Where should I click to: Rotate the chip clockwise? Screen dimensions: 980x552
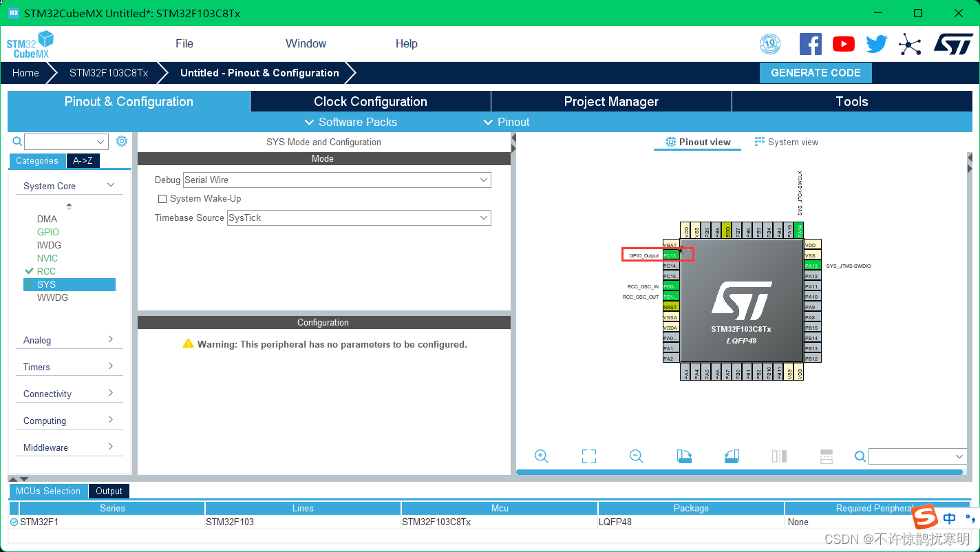click(684, 456)
